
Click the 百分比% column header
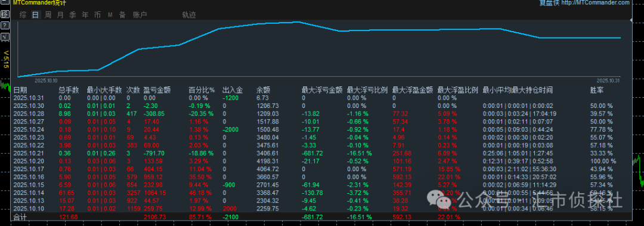(x=202, y=91)
